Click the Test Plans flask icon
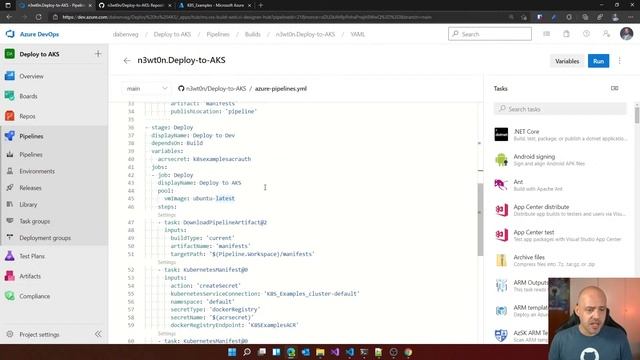 10,256
